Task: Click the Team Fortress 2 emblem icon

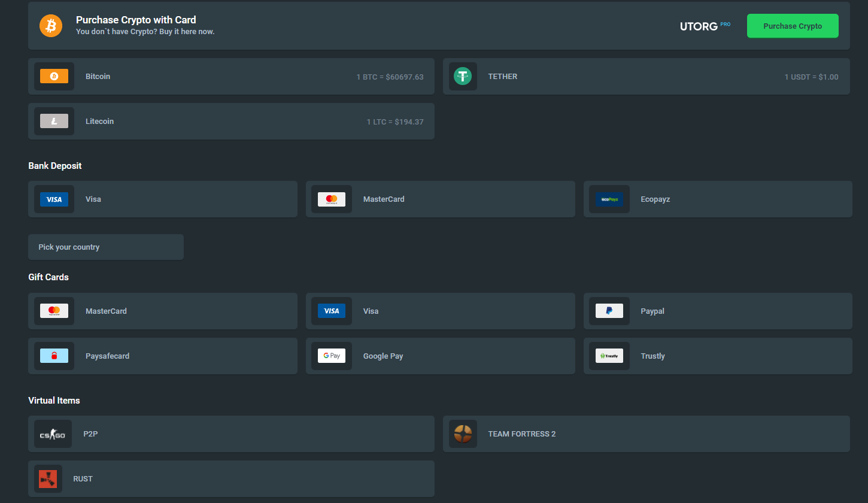Action: point(463,434)
